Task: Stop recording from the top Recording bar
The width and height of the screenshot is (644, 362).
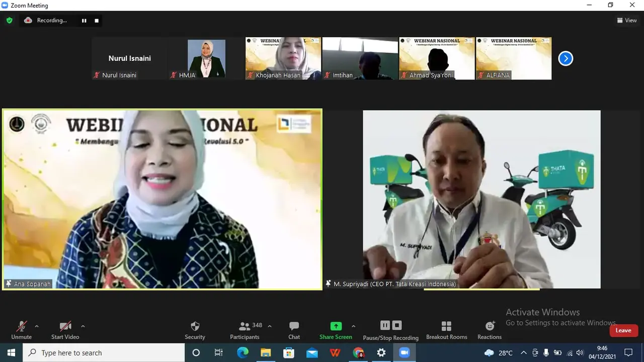Action: pyautogui.click(x=97, y=21)
